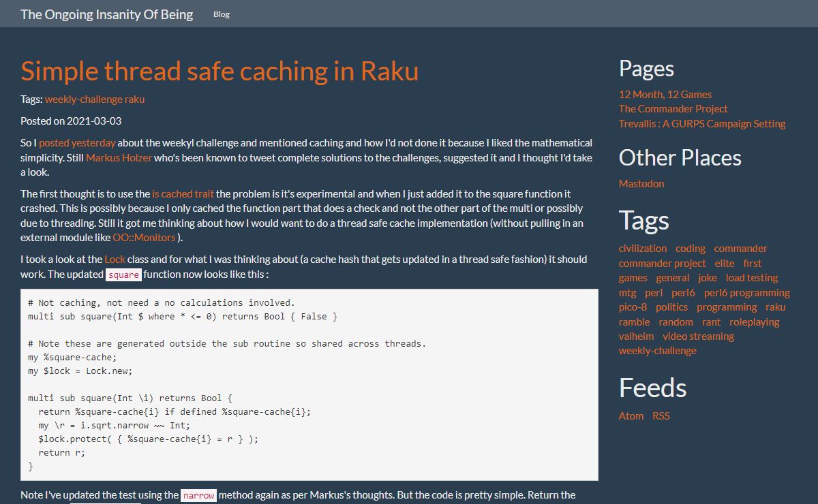Filter by the perl6 programming tag
This screenshot has height=504, width=818.
(746, 293)
